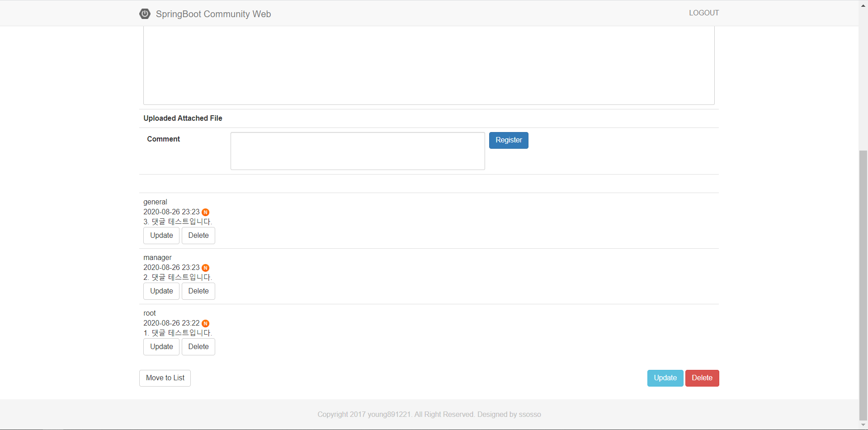Click the scrollbar down arrow
The height and width of the screenshot is (430, 868).
(x=863, y=425)
